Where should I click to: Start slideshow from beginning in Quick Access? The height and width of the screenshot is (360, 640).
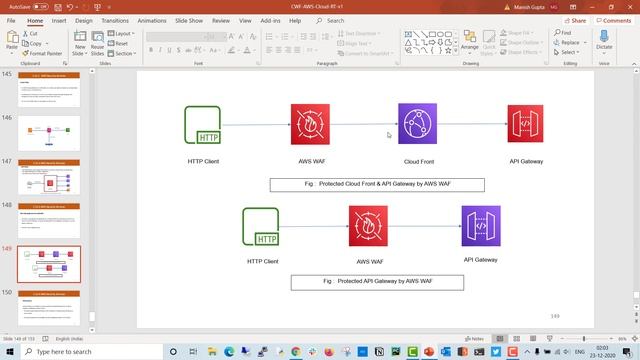[97, 7]
